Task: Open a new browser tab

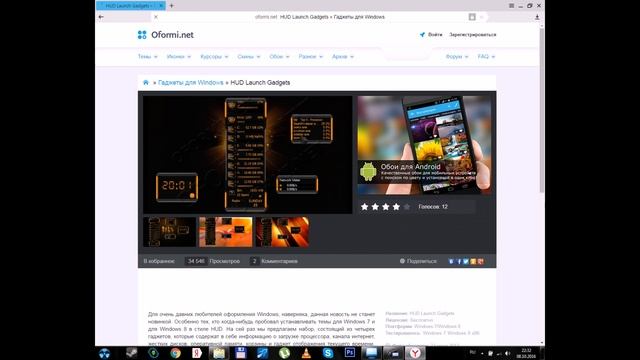Action: pos(171,6)
